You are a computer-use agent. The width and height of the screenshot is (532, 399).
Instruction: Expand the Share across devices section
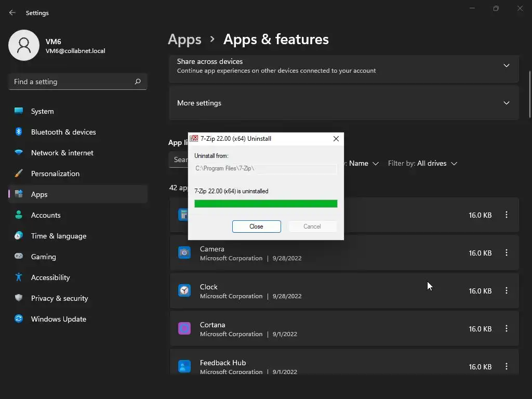(x=506, y=65)
